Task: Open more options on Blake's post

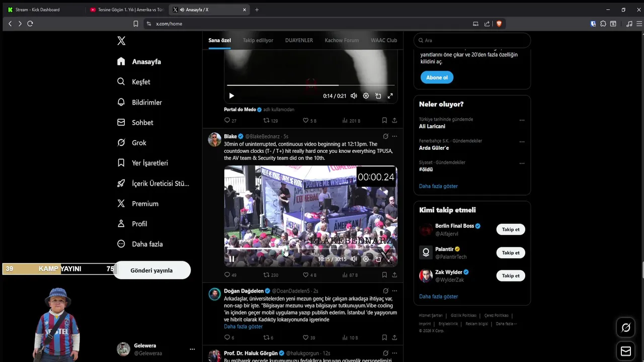Action: pyautogui.click(x=394, y=136)
